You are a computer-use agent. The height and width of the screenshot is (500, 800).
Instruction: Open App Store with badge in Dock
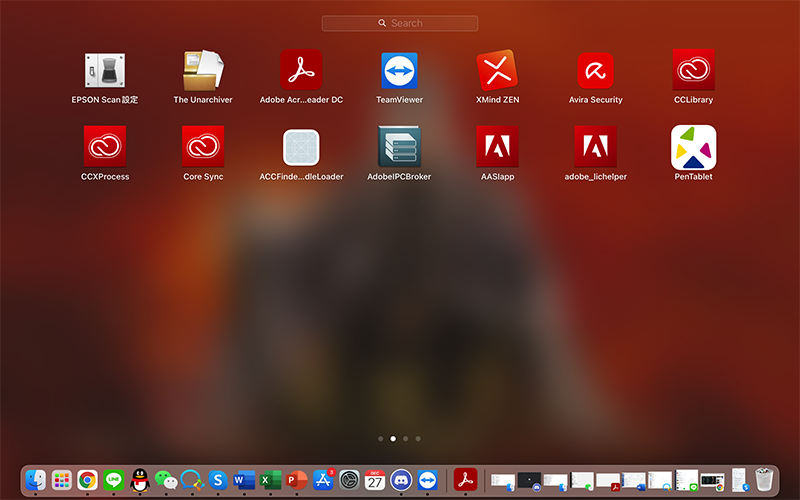tap(323, 480)
